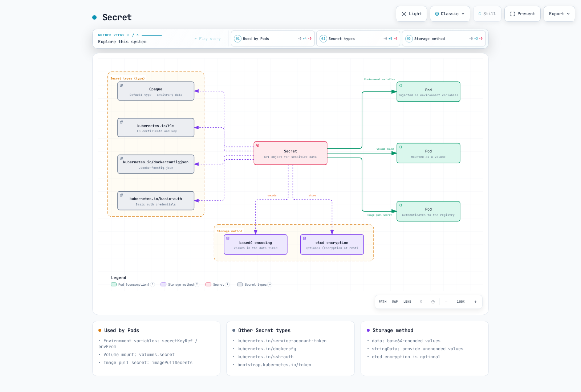The image size is (581, 392).
Task: Toggle the Light theme button
Action: tap(411, 14)
